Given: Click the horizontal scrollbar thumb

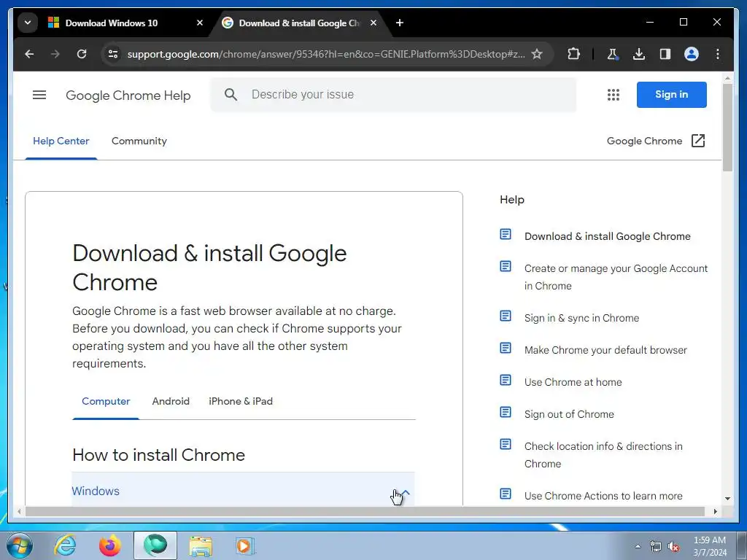Looking at the screenshot, I should [365, 511].
